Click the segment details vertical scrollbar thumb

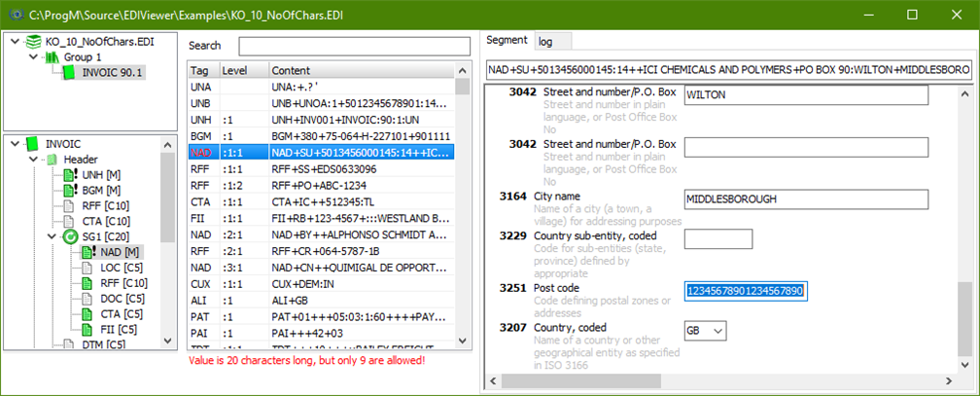pyautogui.click(x=965, y=319)
